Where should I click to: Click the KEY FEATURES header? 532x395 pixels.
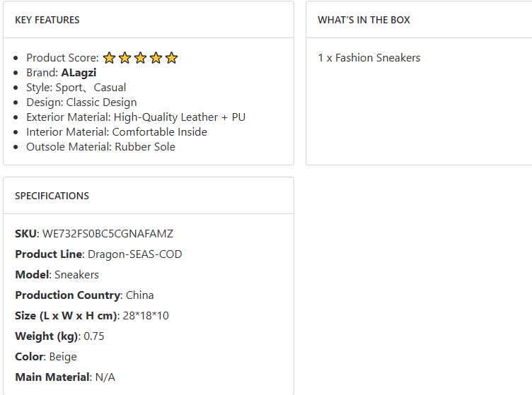click(47, 20)
